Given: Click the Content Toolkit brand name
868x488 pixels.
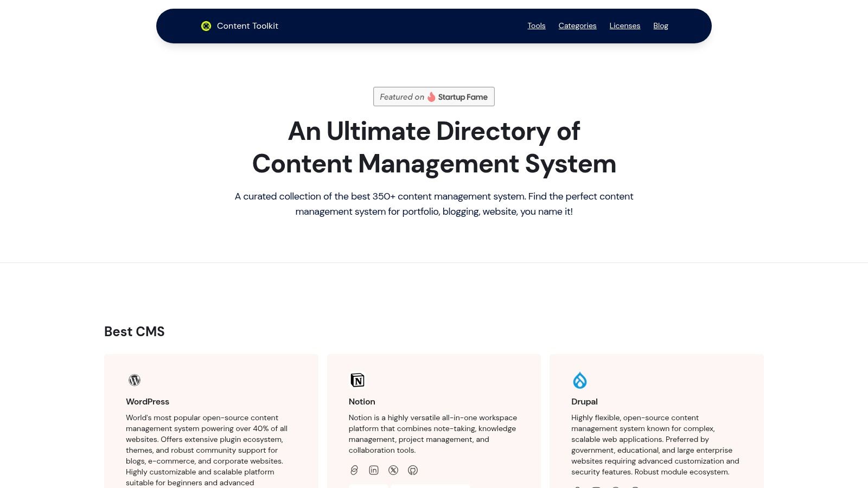Looking at the screenshot, I should (247, 26).
